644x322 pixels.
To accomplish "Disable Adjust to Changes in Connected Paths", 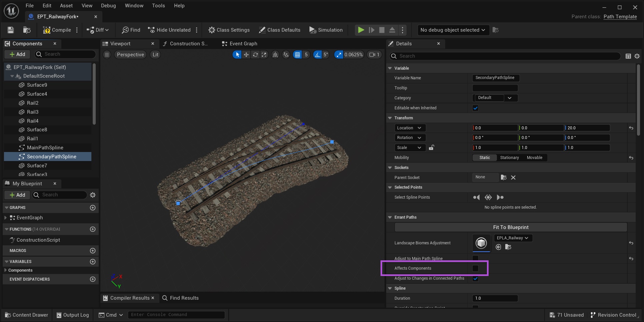I will [475, 279].
